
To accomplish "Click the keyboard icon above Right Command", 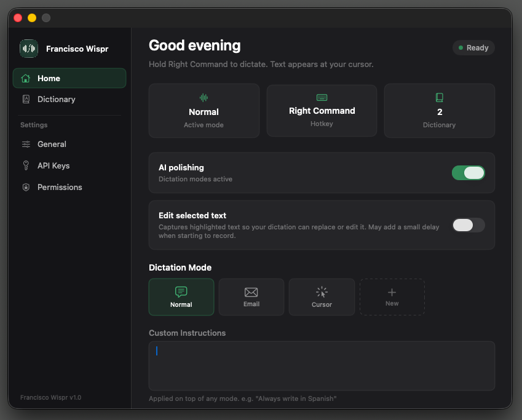I will click(322, 97).
